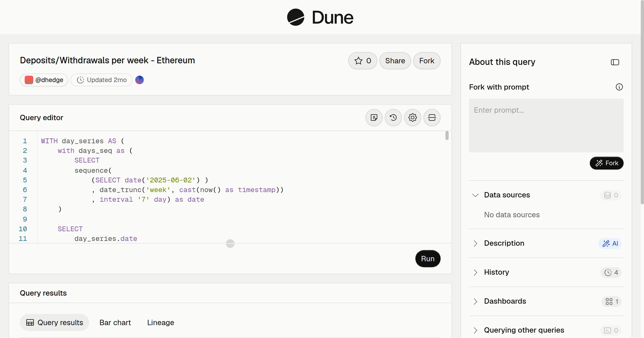Star this query

pyautogui.click(x=363, y=61)
